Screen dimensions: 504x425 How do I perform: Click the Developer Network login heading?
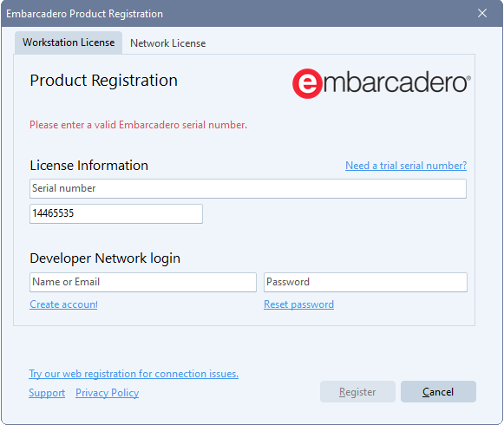(105, 258)
